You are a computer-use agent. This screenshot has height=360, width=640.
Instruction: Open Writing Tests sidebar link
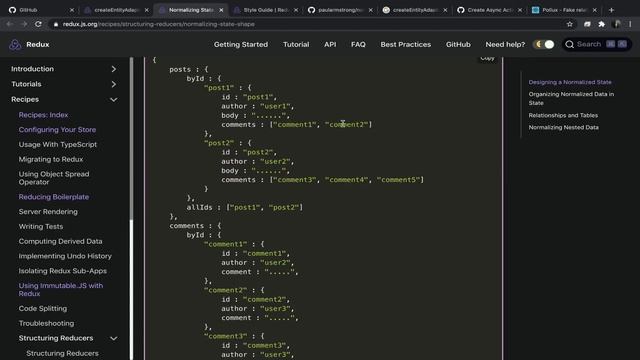pyautogui.click(x=41, y=227)
